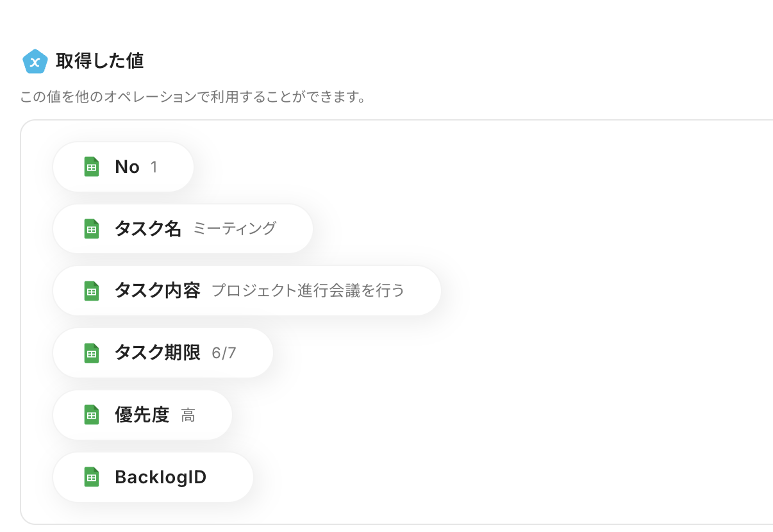773x532 pixels.
Task: Click the 高 priority value
Action: pos(188,415)
